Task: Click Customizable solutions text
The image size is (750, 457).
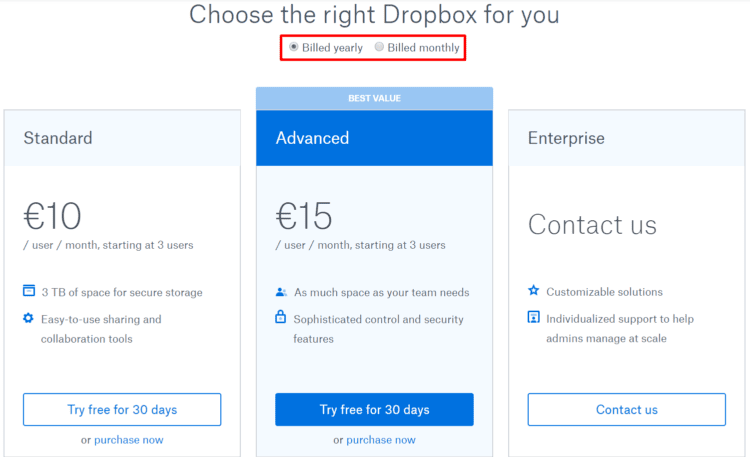Action: click(x=604, y=292)
